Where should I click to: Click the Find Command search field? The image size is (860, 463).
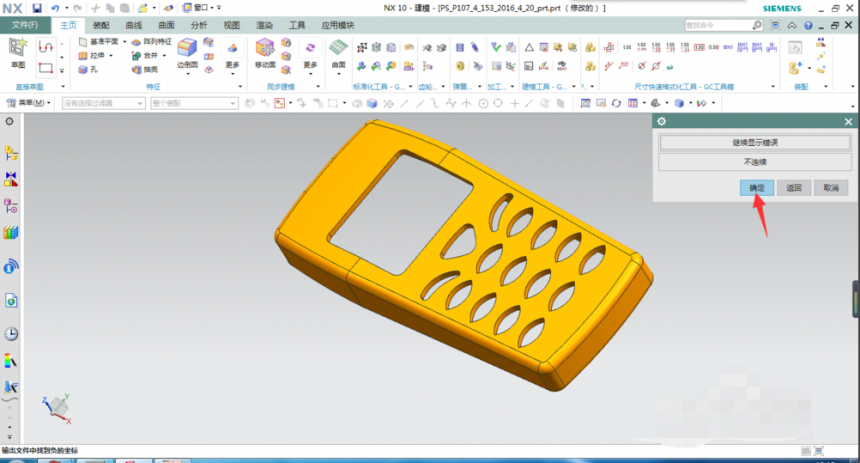pyautogui.click(x=723, y=25)
